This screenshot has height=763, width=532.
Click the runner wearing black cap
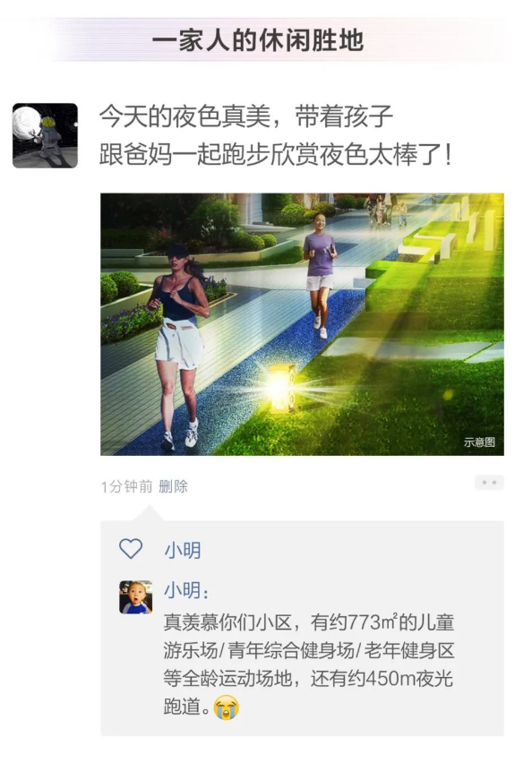click(178, 346)
